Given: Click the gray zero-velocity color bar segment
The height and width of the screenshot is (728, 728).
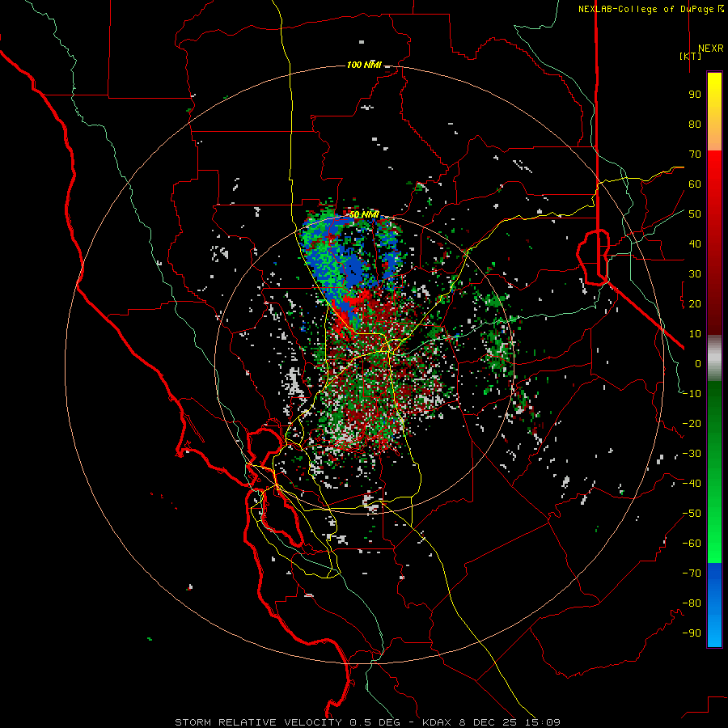Looking at the screenshot, I should 714,358.
